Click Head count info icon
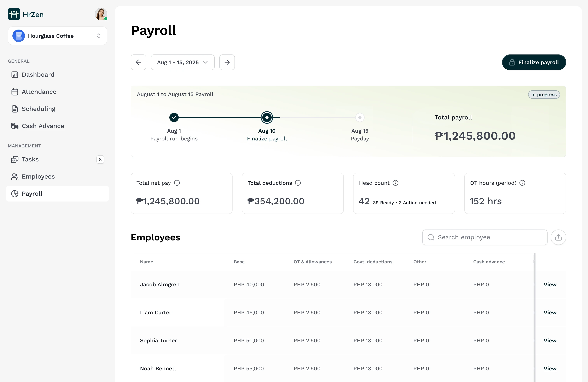The image size is (588, 382). [395, 183]
